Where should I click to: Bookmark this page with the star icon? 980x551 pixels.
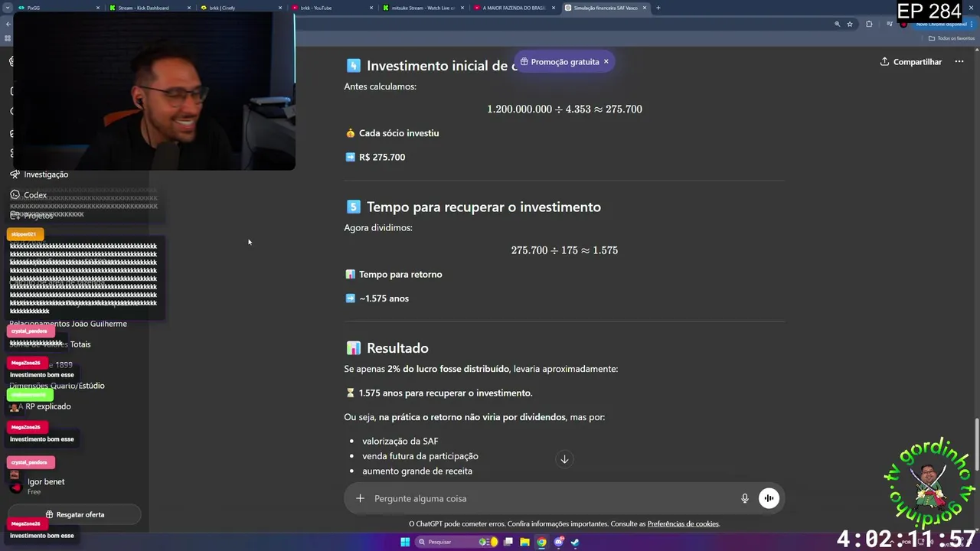pyautogui.click(x=850, y=24)
